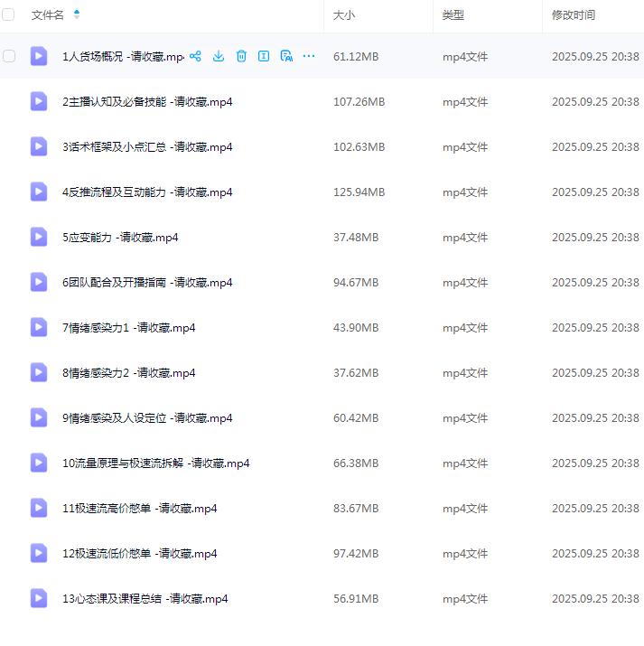Click modified time of 11极速流高价憋单 row

595,509
